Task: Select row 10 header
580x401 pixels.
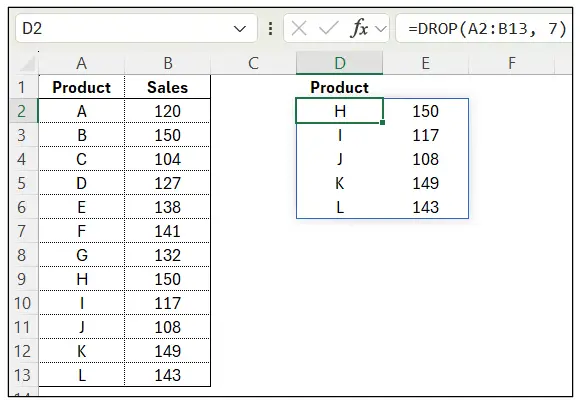Action: click(x=24, y=303)
